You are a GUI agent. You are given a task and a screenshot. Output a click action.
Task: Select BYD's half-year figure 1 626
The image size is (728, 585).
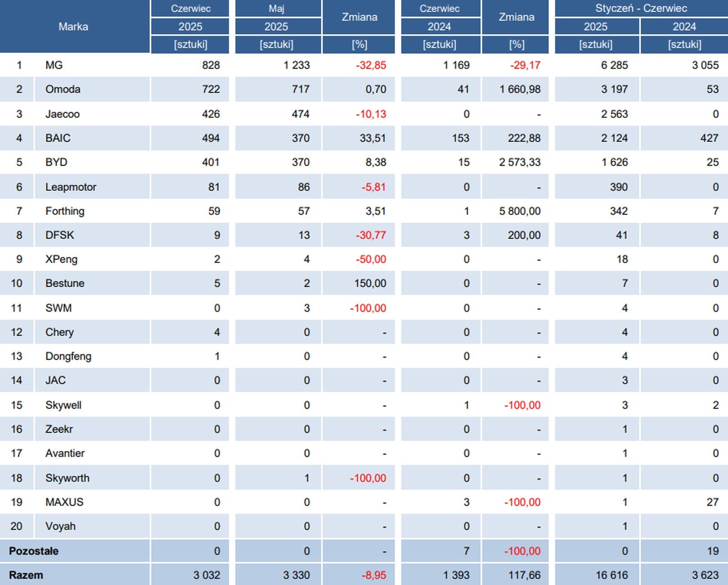(614, 162)
